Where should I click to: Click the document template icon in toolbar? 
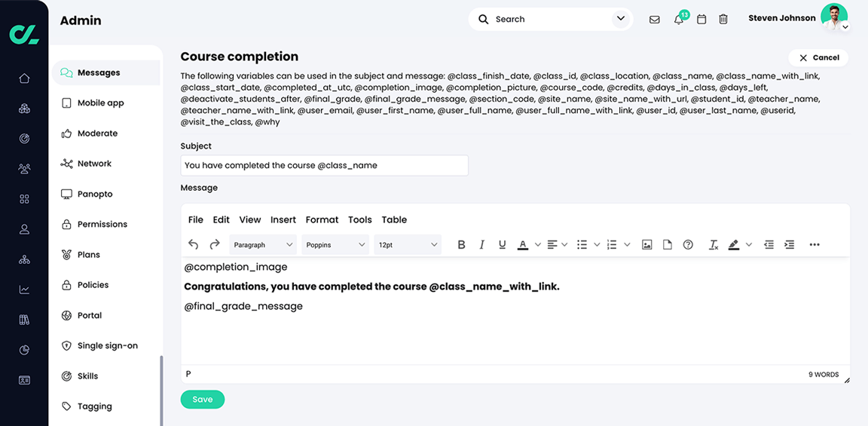668,244
